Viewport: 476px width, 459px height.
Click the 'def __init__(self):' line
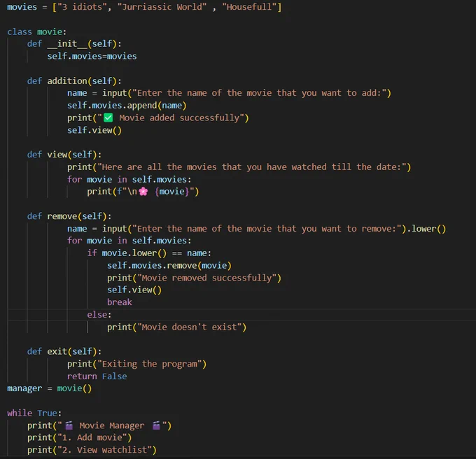[x=74, y=44]
